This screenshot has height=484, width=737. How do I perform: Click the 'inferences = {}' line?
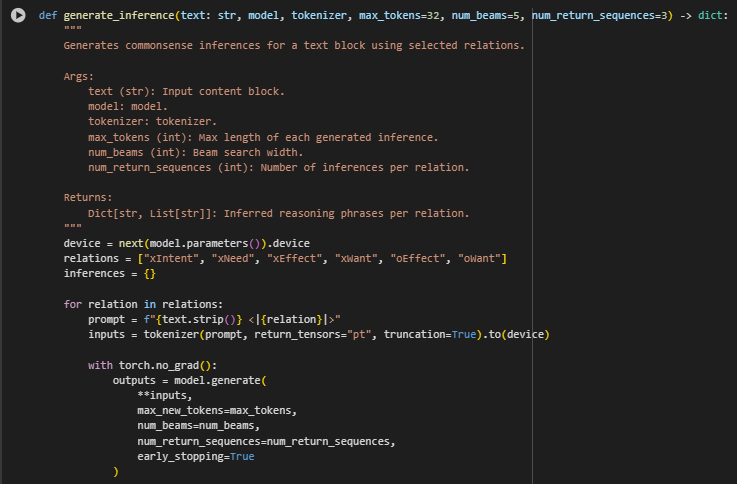click(x=110, y=273)
